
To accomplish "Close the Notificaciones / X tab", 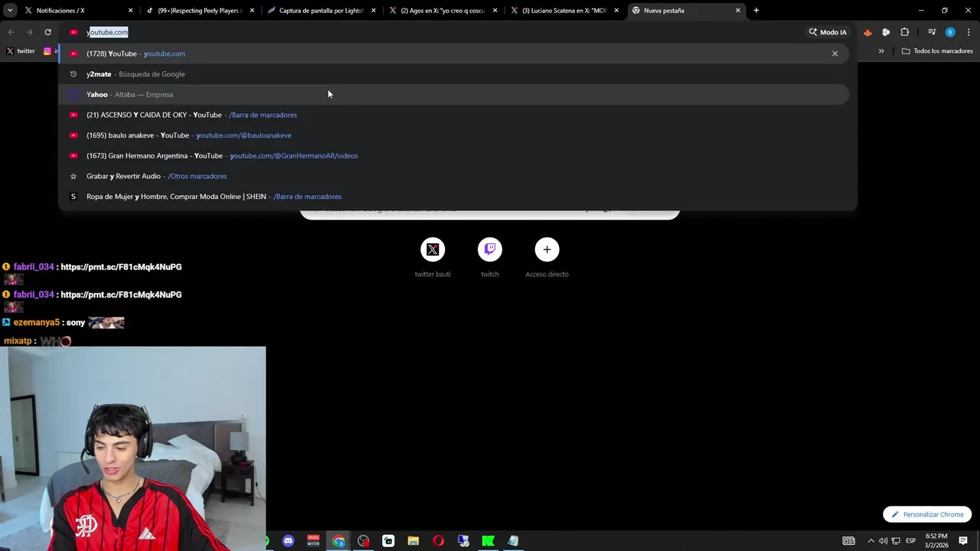I will [130, 11].
